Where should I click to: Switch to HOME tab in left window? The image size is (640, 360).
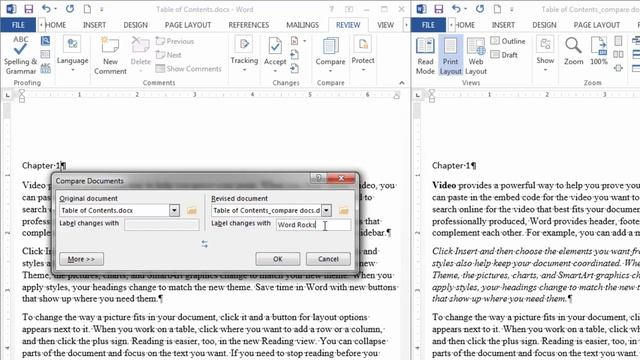[x=56, y=25]
